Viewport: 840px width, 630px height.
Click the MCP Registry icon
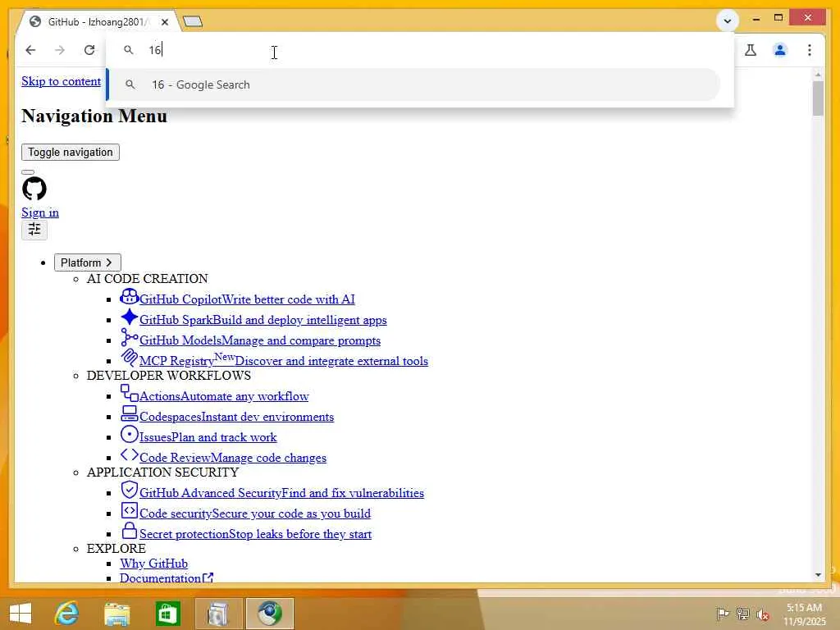129,358
